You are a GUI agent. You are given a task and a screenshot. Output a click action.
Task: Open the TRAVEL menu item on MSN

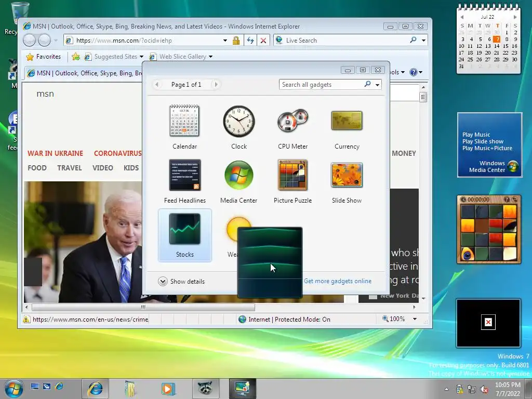pyautogui.click(x=70, y=168)
